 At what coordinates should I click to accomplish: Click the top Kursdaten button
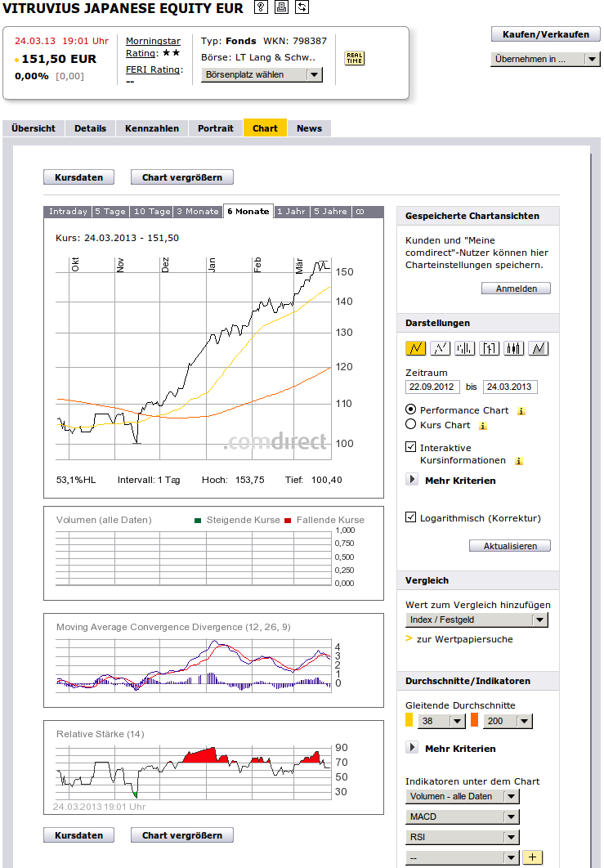coord(78,177)
